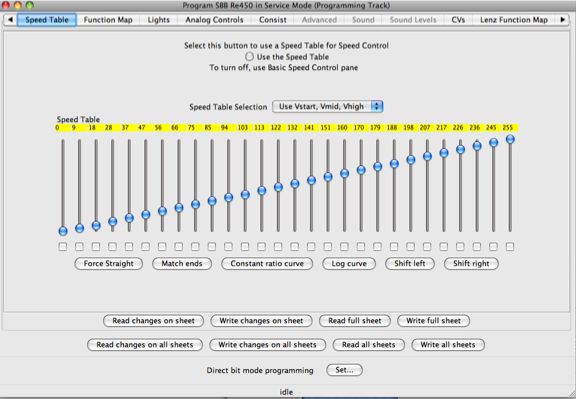
Task: Tick the checkbox under the 47 slider
Action: (145, 247)
